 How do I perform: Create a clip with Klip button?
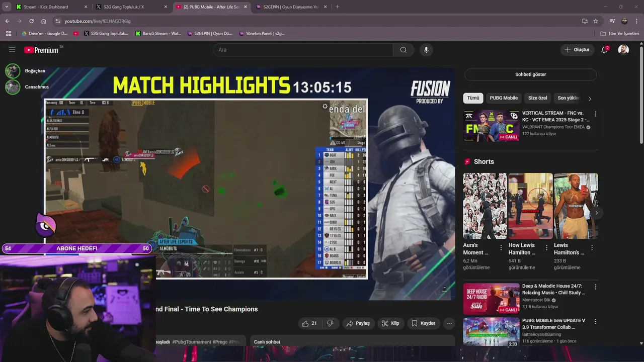point(390,323)
